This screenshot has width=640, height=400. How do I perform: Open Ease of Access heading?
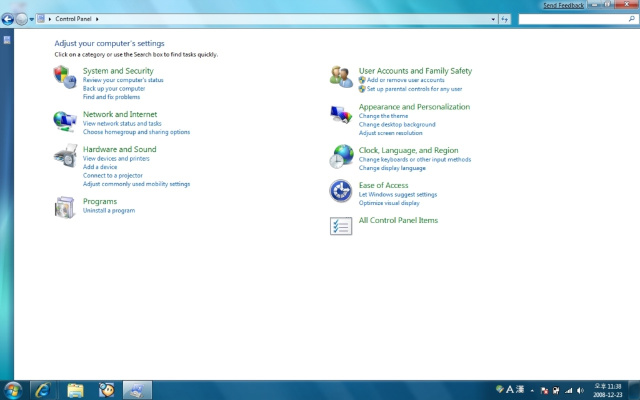coord(383,185)
